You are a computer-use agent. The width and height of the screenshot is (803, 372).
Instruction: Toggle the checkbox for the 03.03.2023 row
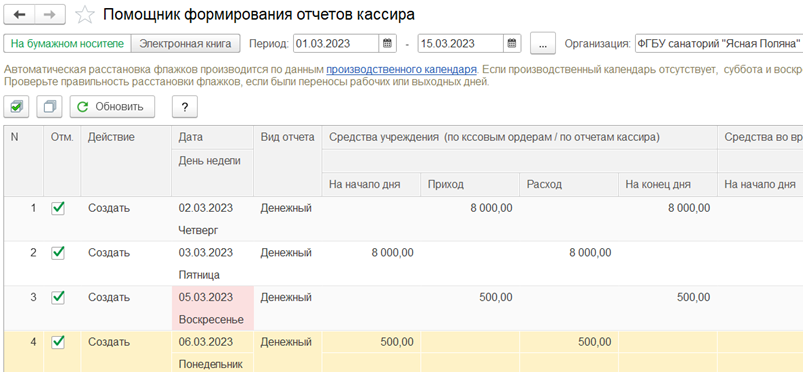point(58,253)
